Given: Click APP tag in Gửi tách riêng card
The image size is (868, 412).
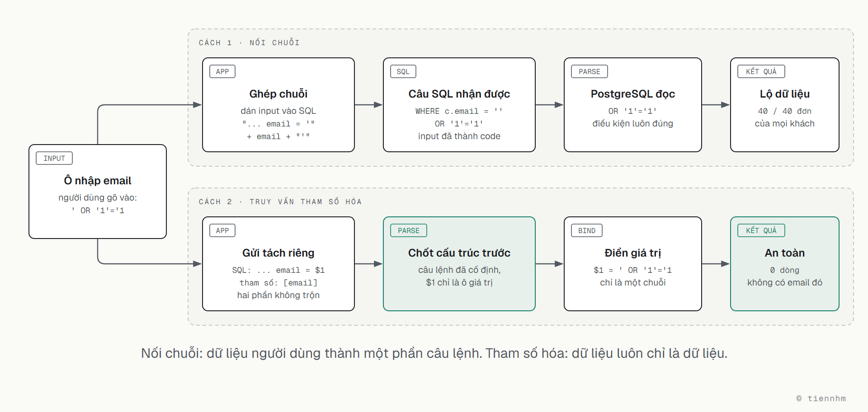Looking at the screenshot, I should pyautogui.click(x=222, y=230).
